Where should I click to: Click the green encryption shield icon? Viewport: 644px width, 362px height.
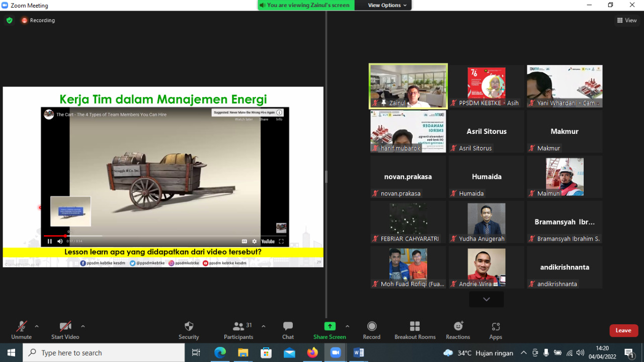click(10, 21)
